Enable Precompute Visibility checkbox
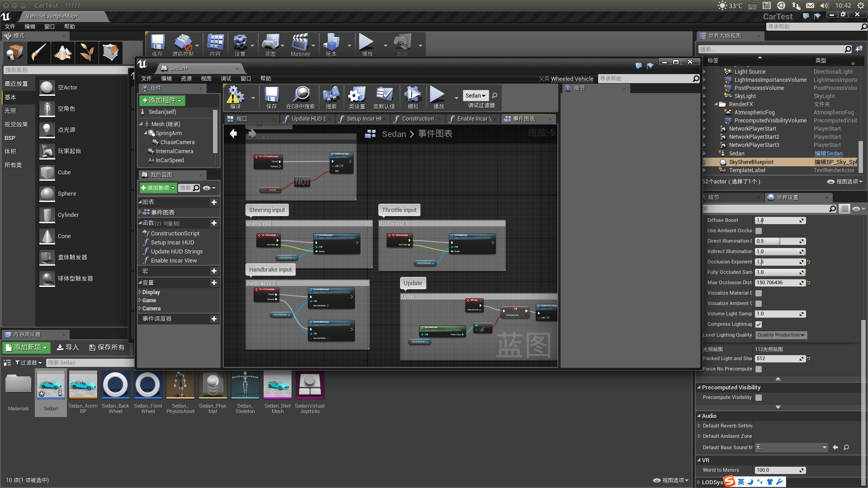The image size is (868, 488). point(759,398)
